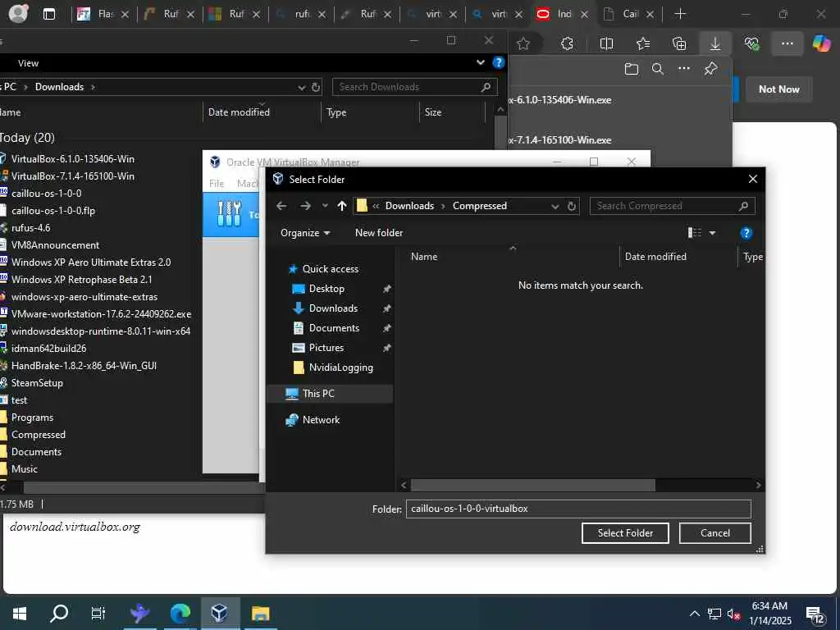Select Network in navigation pane
The height and width of the screenshot is (630, 840).
(321, 420)
